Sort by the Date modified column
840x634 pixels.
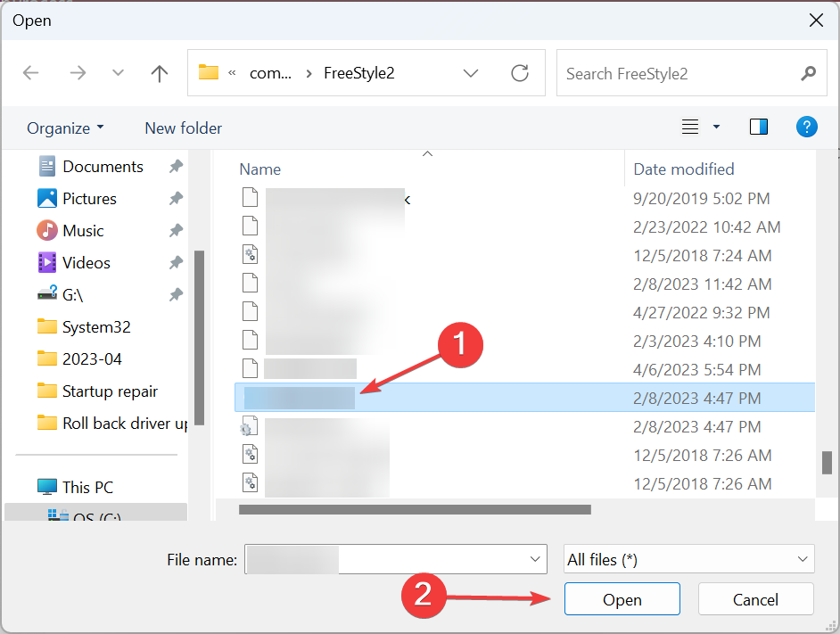684,169
